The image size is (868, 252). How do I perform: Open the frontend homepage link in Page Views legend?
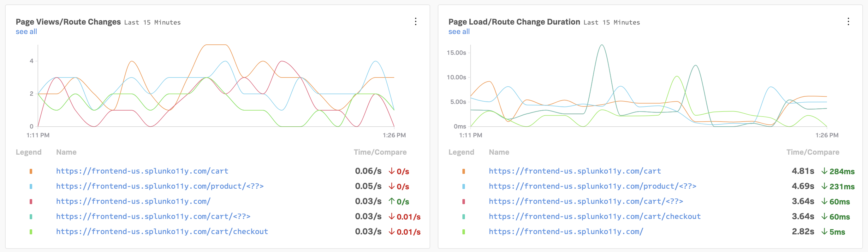[133, 202]
